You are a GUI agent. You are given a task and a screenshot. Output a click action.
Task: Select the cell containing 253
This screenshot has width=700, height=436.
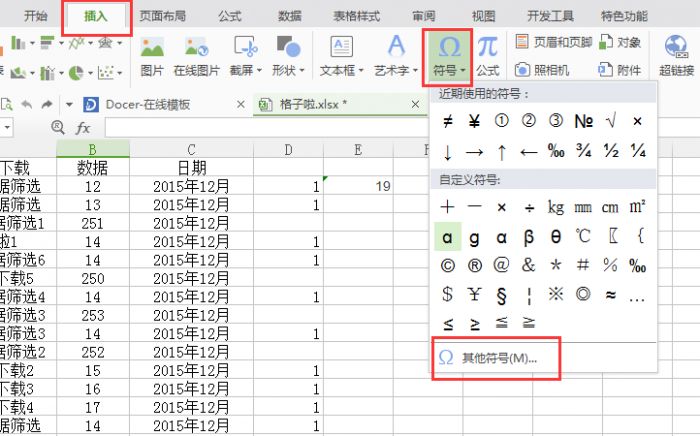click(x=93, y=316)
